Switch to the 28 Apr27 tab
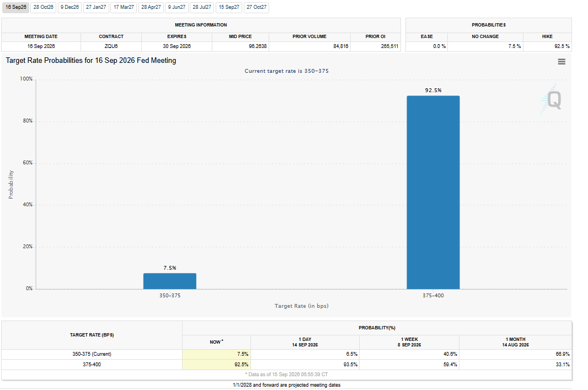 click(151, 7)
